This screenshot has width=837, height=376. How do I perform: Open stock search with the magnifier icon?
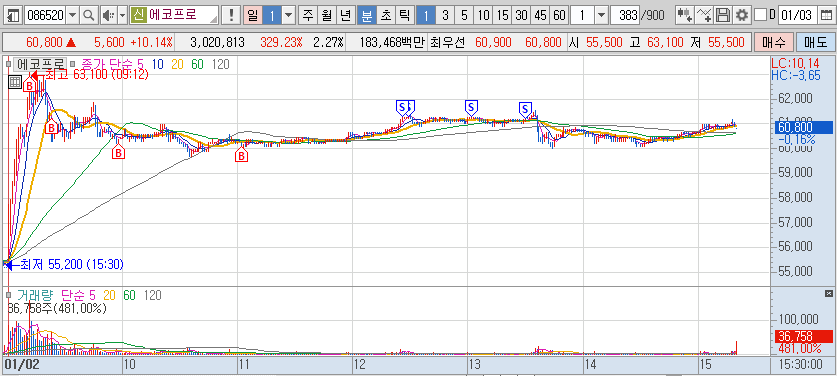point(89,15)
